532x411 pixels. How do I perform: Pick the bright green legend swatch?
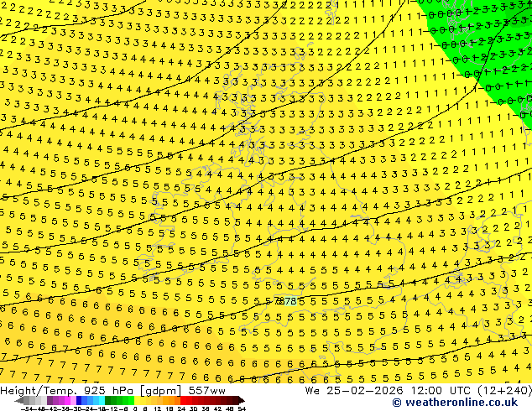click(x=131, y=401)
